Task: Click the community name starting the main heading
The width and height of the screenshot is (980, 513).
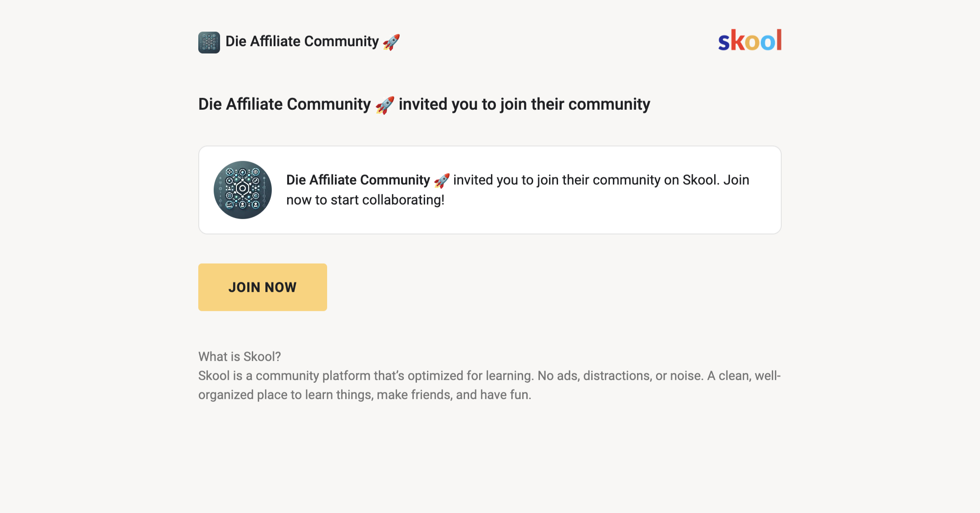Action: pos(284,104)
